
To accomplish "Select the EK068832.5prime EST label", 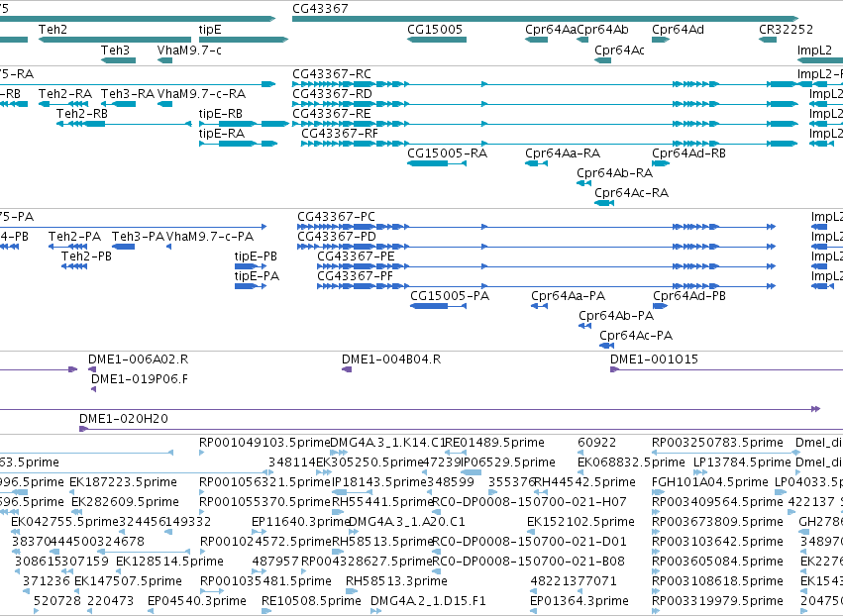I will [x=631, y=462].
